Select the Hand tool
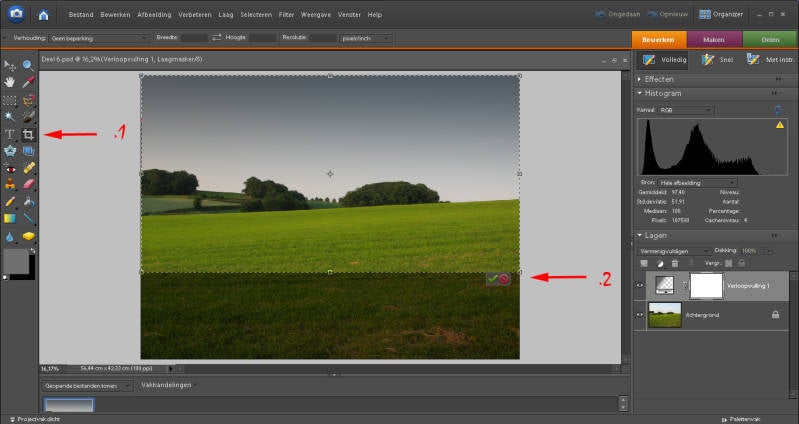 [x=10, y=82]
